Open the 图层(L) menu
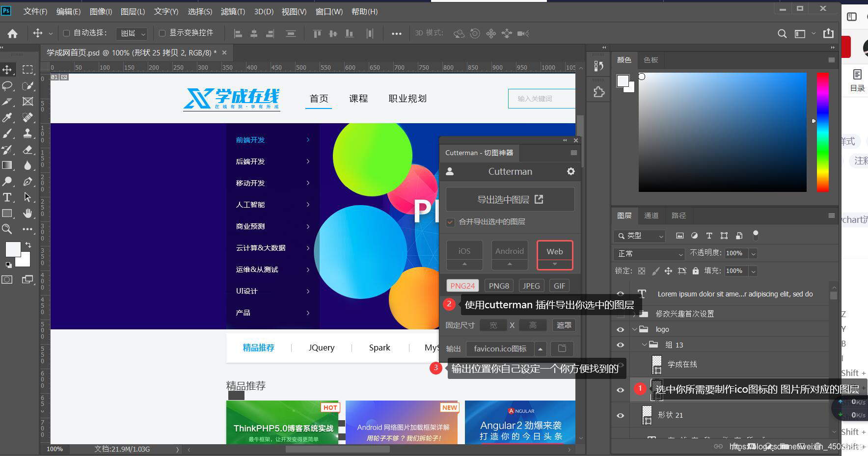The image size is (868, 456). coord(133,11)
